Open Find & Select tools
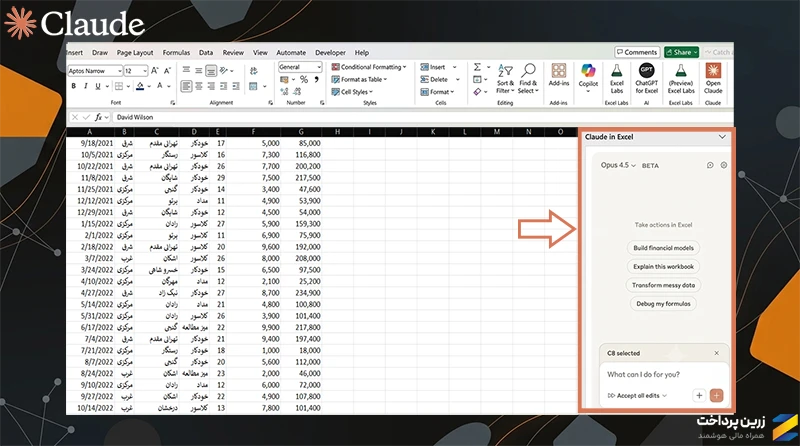 [x=528, y=78]
